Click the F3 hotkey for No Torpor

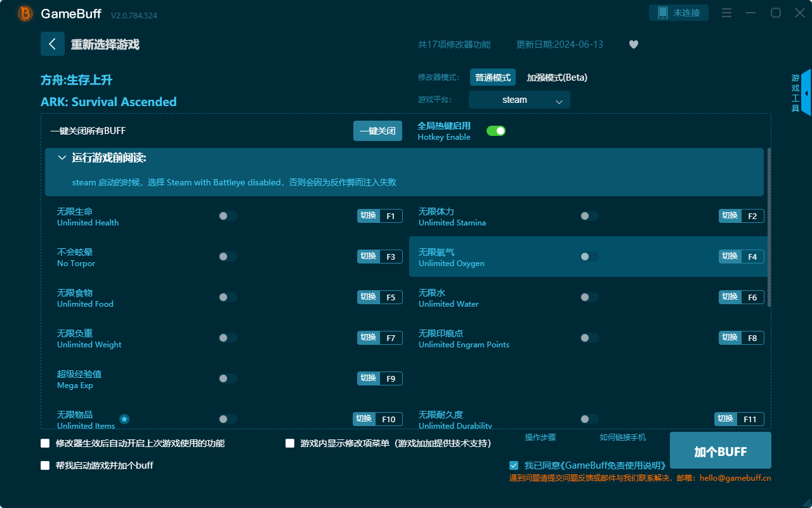pos(391,257)
